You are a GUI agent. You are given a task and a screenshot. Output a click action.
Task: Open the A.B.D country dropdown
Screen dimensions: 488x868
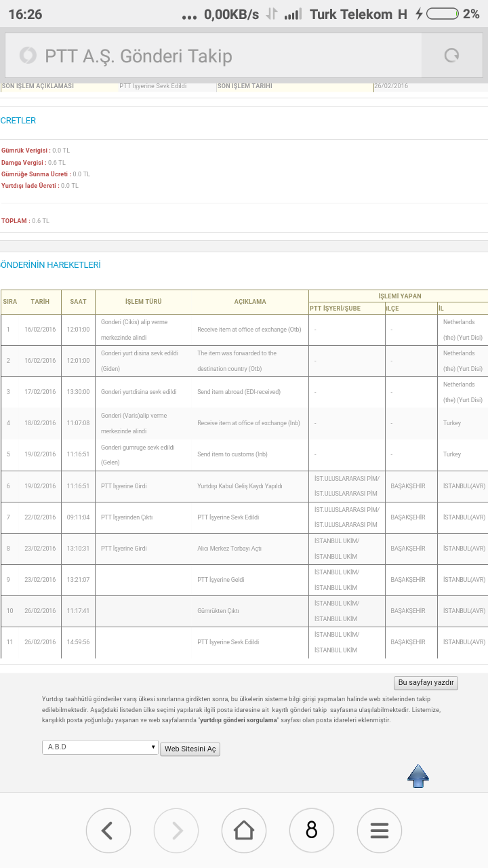coord(100,747)
